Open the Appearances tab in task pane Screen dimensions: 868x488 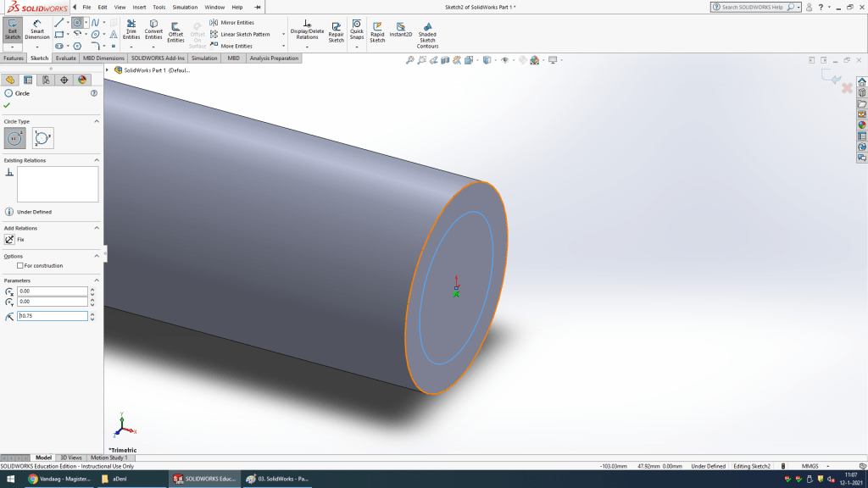pyautogui.click(x=862, y=125)
